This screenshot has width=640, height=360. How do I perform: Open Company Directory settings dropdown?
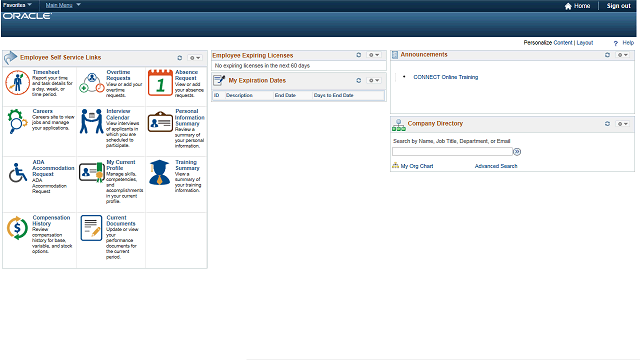pyautogui.click(x=622, y=124)
